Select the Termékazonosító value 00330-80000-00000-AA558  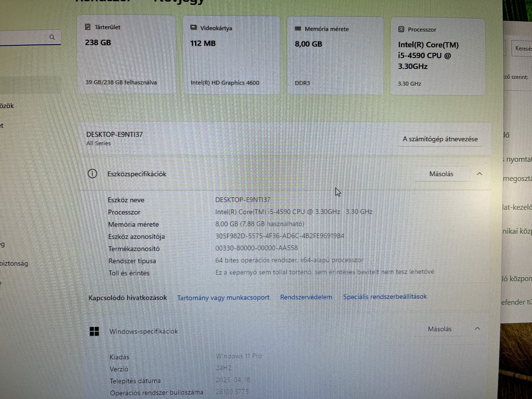(256, 248)
